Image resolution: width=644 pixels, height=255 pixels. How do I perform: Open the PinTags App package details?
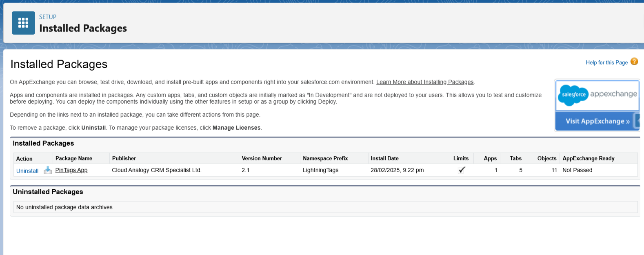[x=71, y=170]
